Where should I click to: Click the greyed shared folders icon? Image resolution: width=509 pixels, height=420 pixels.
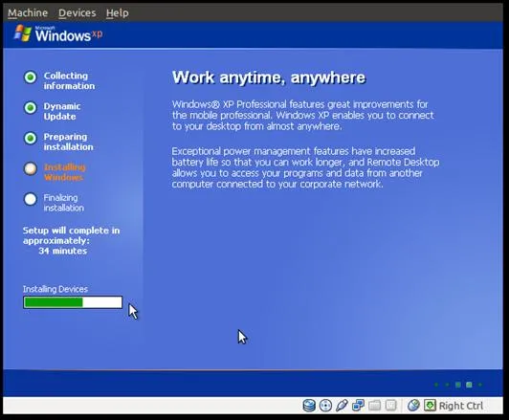tap(375, 406)
